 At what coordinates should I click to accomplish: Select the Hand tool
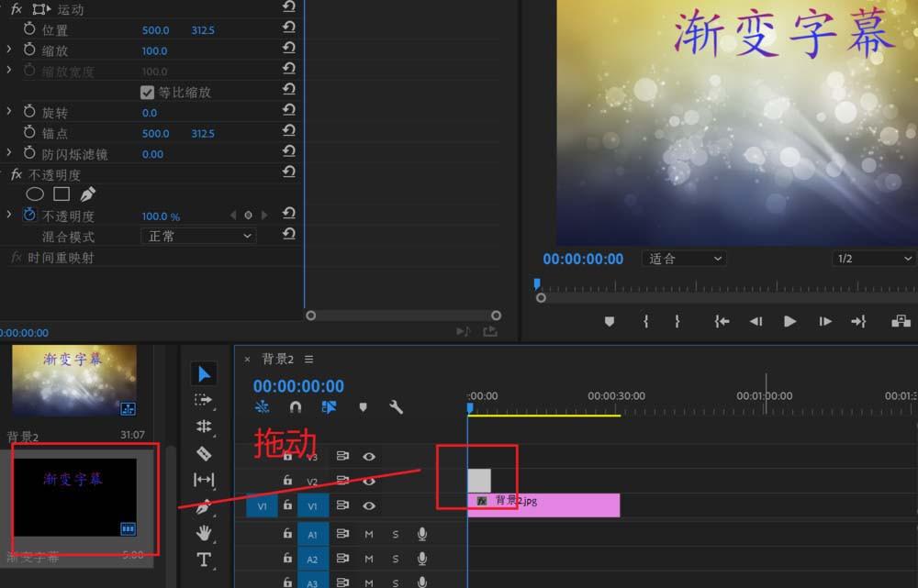coord(204,532)
